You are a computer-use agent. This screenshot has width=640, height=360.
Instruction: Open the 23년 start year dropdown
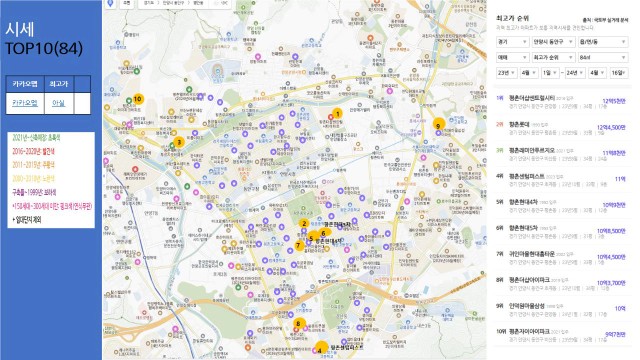pyautogui.click(x=506, y=73)
